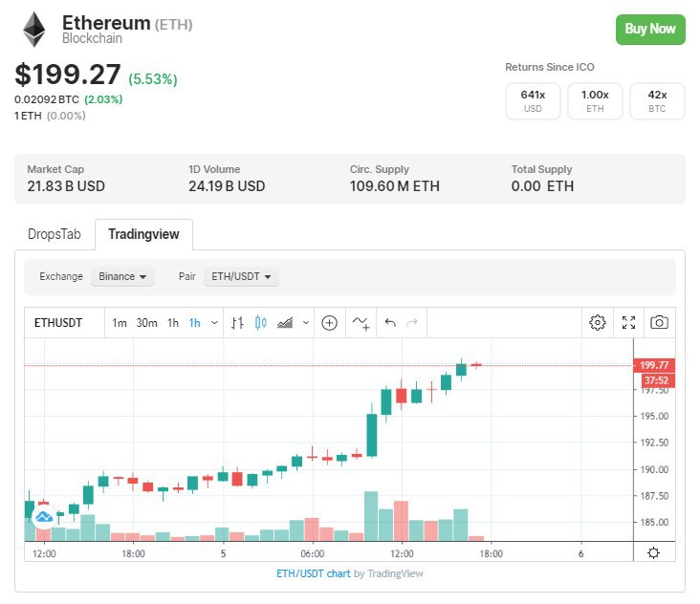Open chart settings gear icon
The width and height of the screenshot is (700, 604).
(x=598, y=322)
